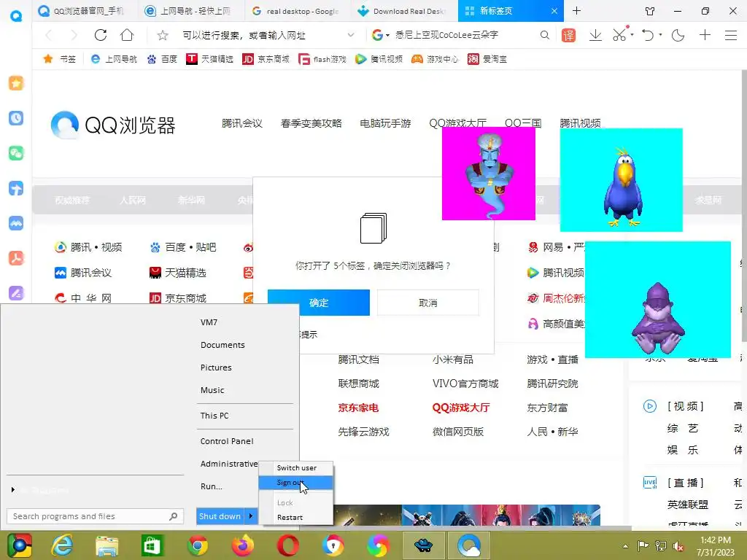Open the page translate tool icon

click(x=568, y=35)
